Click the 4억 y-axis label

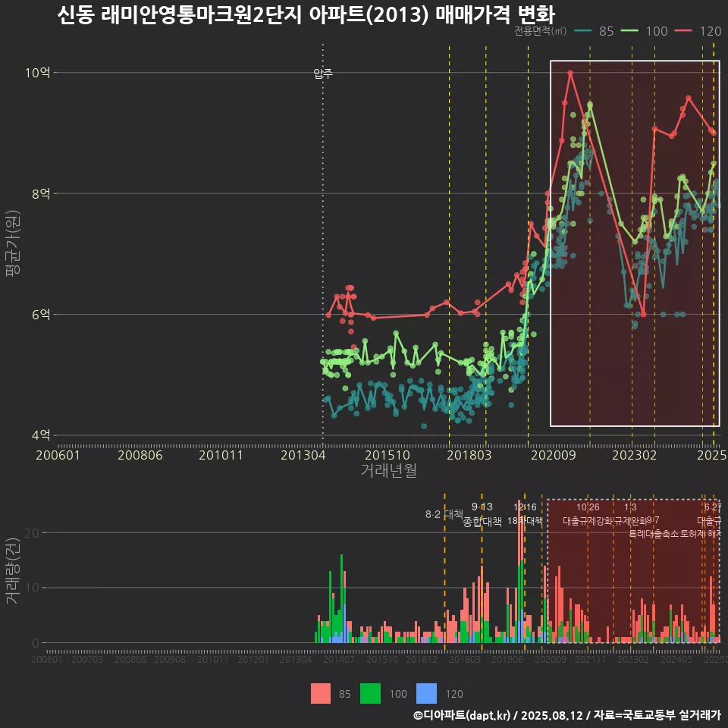coord(41,435)
